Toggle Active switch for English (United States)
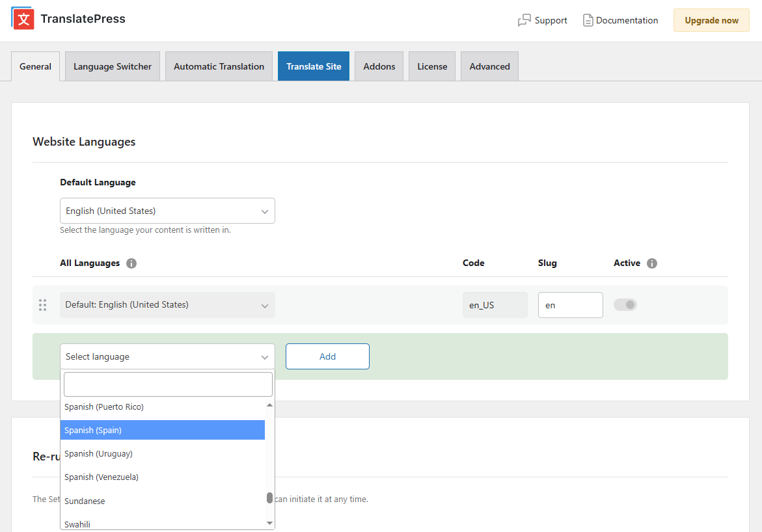762x532 pixels. pos(625,304)
